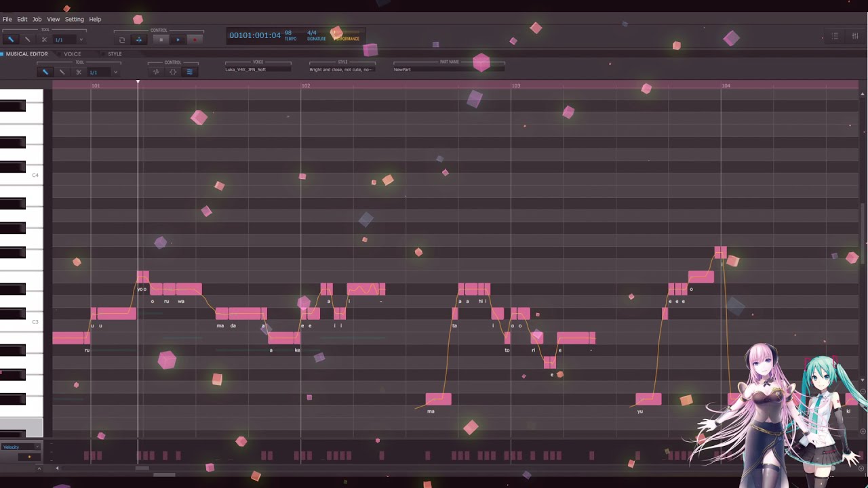Start playback with the play button

click(178, 39)
